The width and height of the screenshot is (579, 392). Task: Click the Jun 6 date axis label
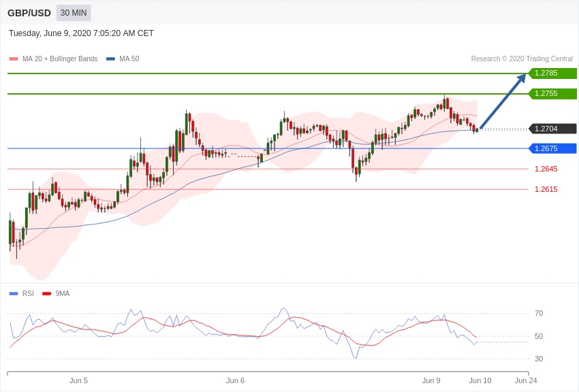click(x=235, y=380)
